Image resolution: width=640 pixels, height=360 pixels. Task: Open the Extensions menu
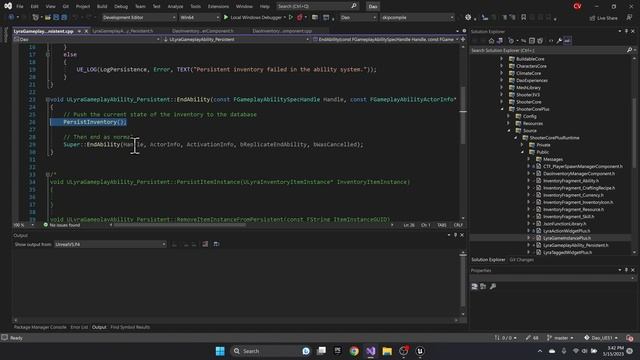(x=218, y=6)
